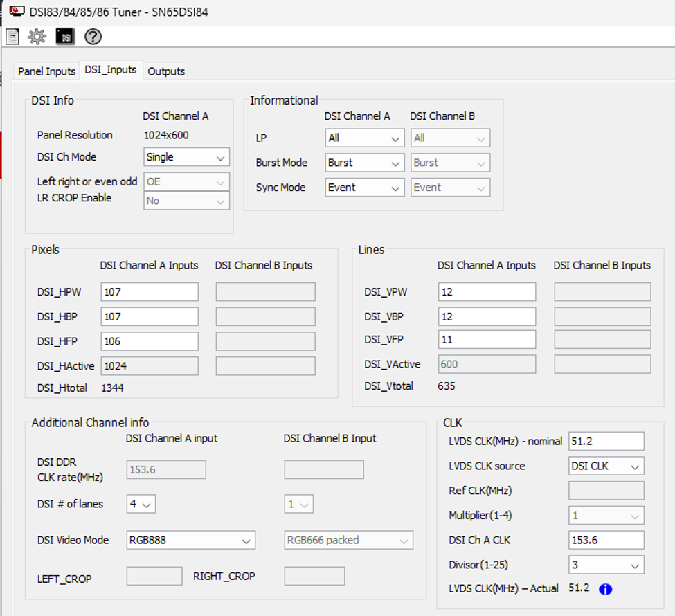The width and height of the screenshot is (675, 616).
Task: Click the Panel Resolution value 1024x600
Action: (x=166, y=135)
